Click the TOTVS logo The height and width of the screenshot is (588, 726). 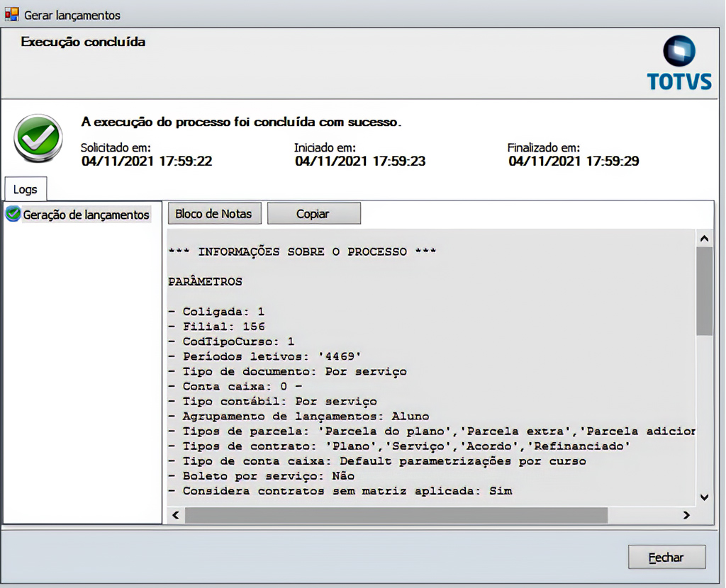[x=679, y=64]
